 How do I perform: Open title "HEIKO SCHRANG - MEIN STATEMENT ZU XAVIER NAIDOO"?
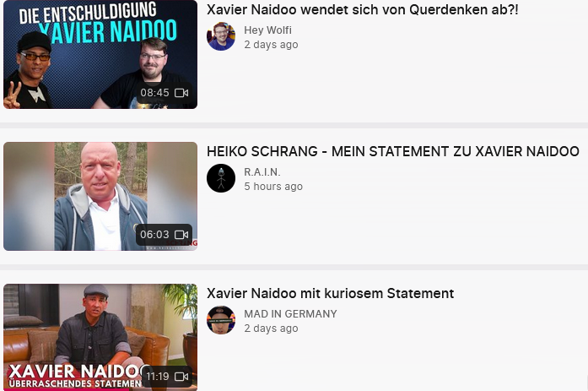(x=393, y=152)
